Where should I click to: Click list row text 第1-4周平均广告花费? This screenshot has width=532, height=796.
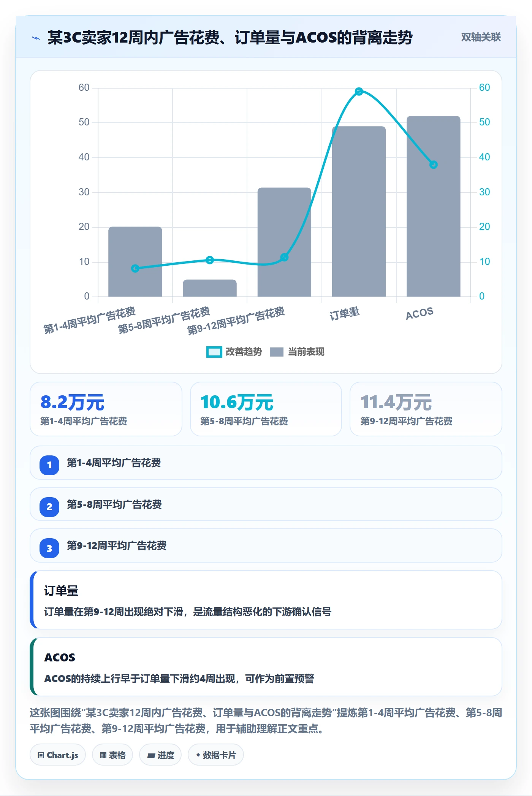(x=114, y=463)
